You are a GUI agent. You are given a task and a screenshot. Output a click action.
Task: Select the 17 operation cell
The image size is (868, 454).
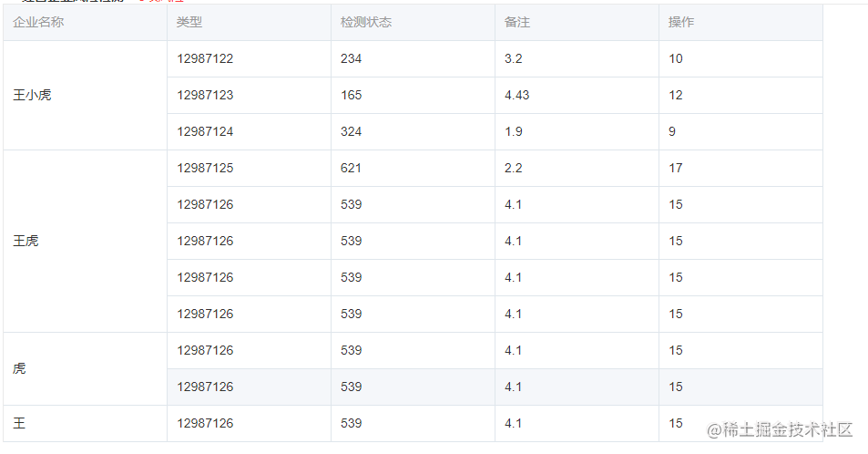[675, 168]
